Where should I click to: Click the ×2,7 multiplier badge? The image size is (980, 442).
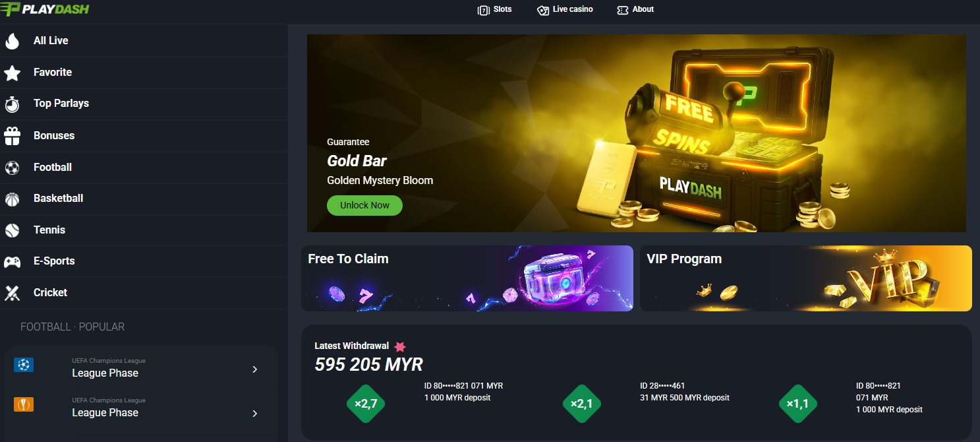(366, 404)
